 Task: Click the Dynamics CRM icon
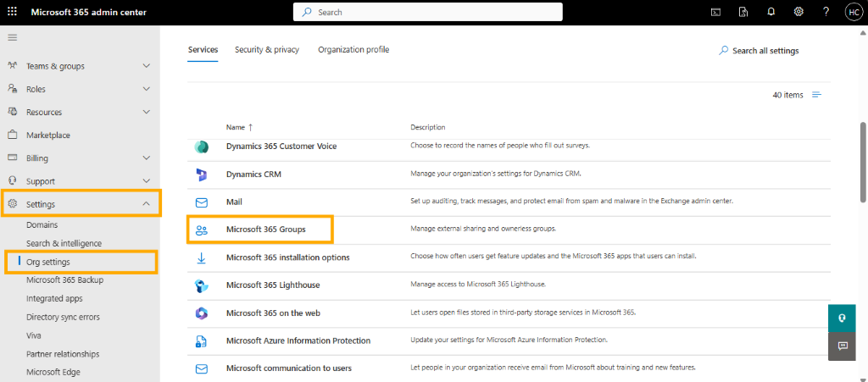(x=202, y=174)
